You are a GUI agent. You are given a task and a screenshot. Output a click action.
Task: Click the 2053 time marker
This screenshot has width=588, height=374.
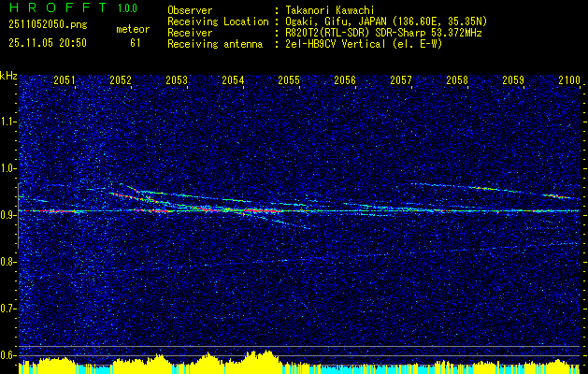tap(177, 80)
